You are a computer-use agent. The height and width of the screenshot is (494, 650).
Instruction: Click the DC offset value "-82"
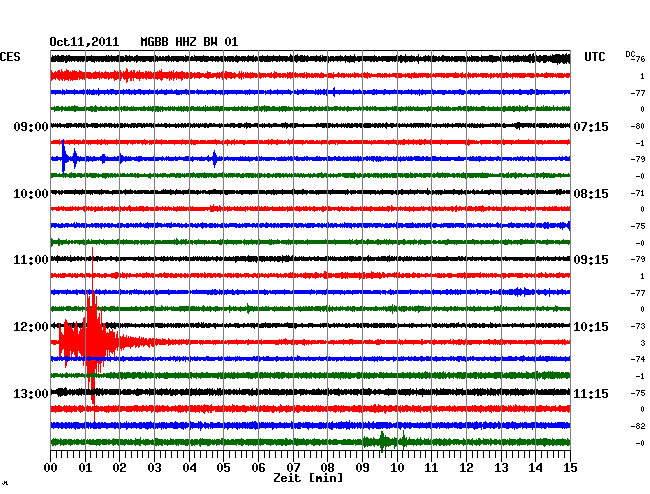pos(638,426)
